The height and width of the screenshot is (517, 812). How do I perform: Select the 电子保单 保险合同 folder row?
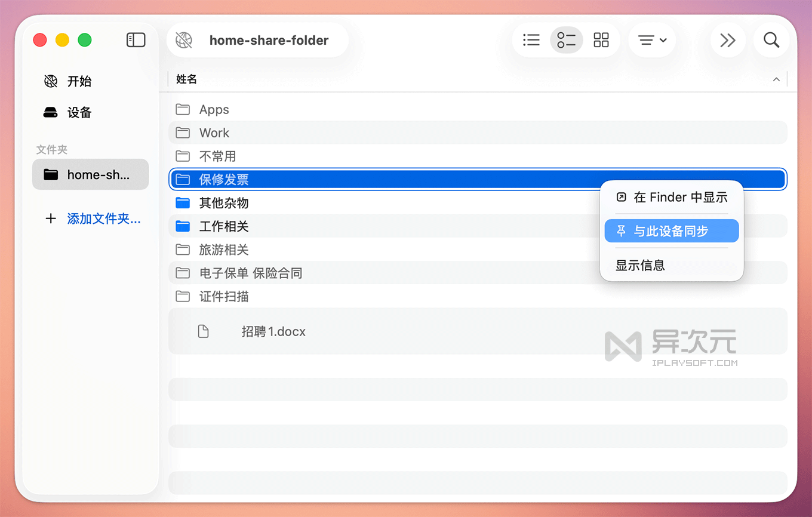(478, 273)
